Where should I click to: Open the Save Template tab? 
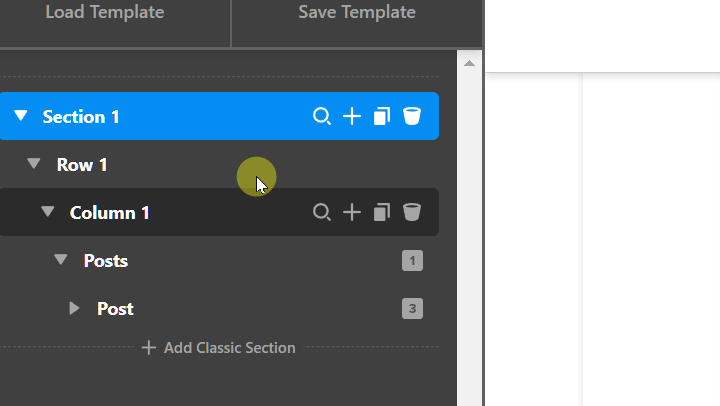(x=356, y=13)
